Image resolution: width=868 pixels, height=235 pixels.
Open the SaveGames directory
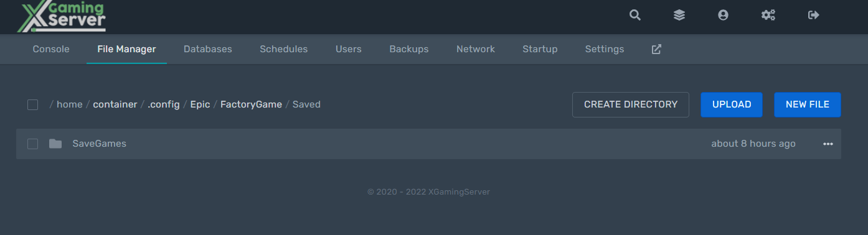coord(100,144)
